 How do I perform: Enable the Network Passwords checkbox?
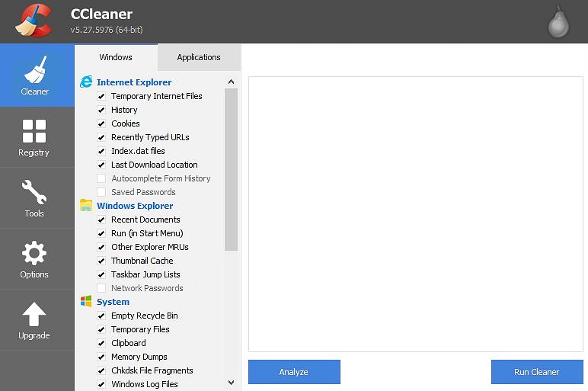pos(101,288)
